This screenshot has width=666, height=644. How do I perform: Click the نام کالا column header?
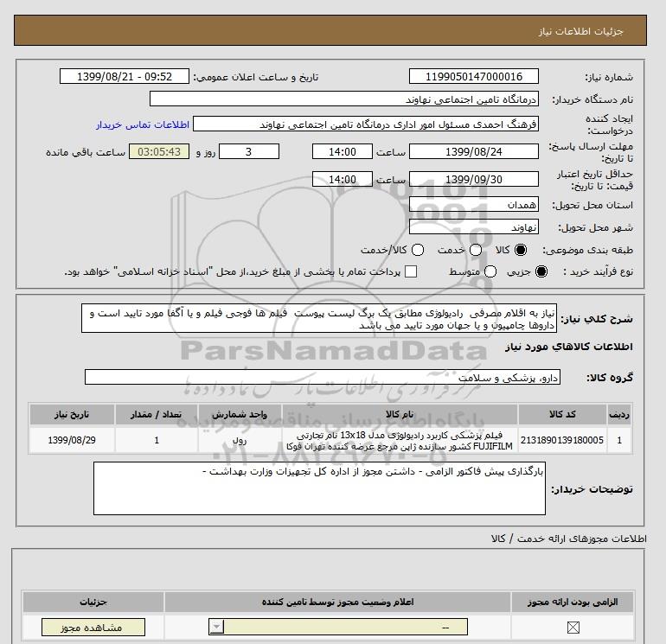click(400, 414)
